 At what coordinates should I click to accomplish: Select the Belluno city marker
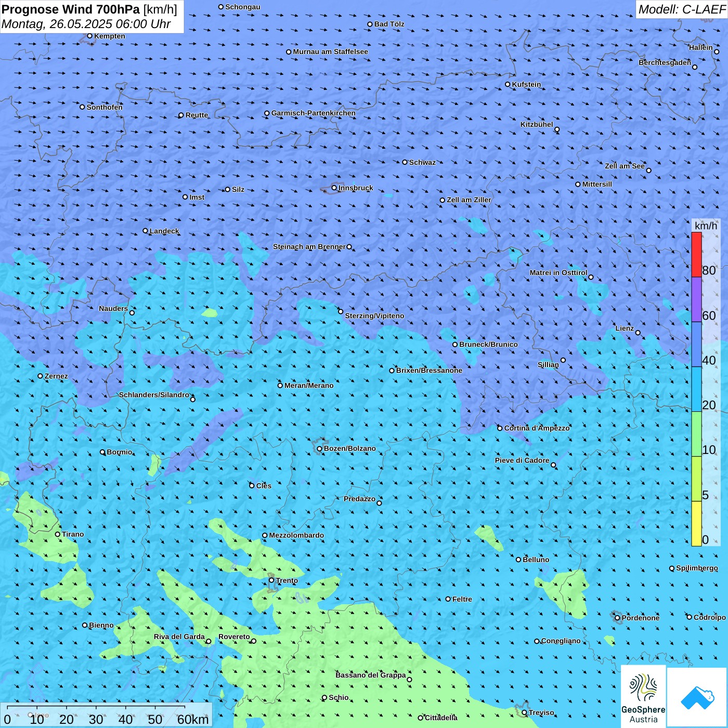point(518,560)
